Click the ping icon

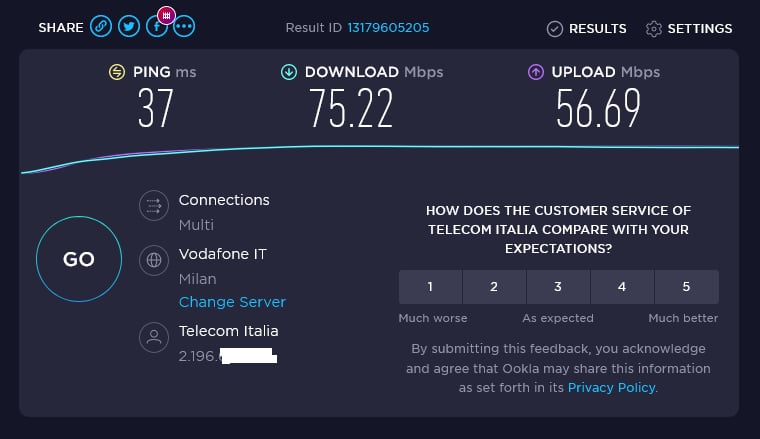pyautogui.click(x=117, y=72)
